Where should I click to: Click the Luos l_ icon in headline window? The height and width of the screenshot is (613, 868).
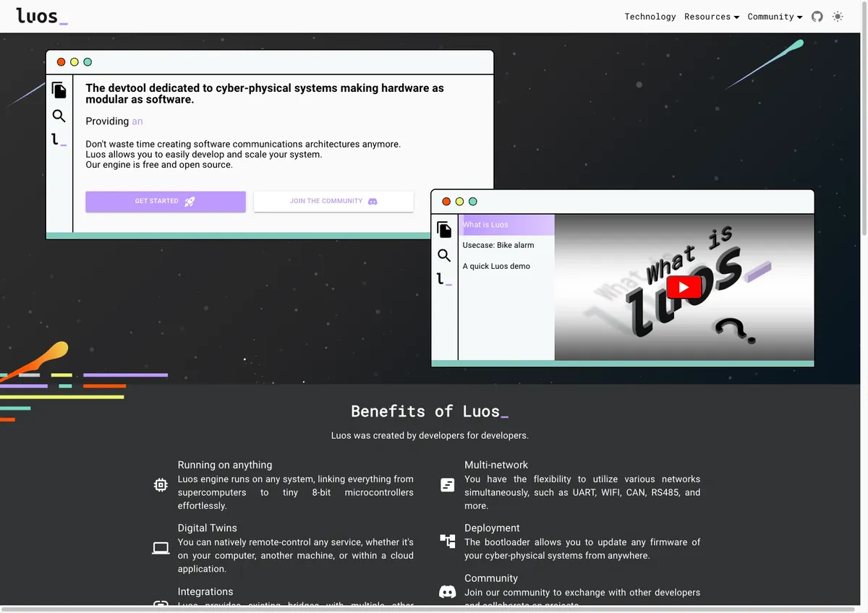tap(59, 140)
